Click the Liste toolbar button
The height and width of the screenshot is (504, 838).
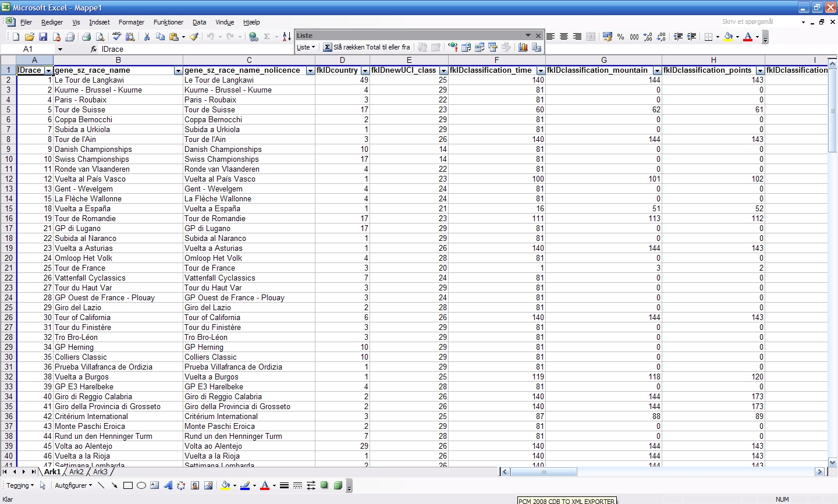306,47
